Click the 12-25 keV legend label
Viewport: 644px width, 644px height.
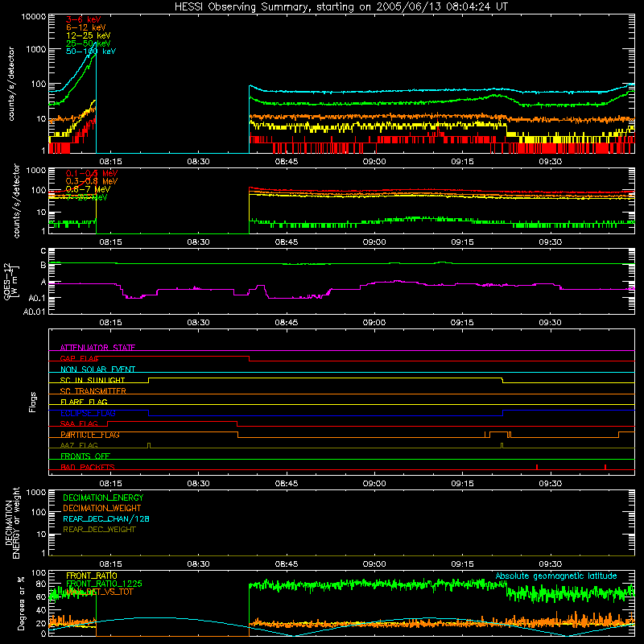coord(88,35)
